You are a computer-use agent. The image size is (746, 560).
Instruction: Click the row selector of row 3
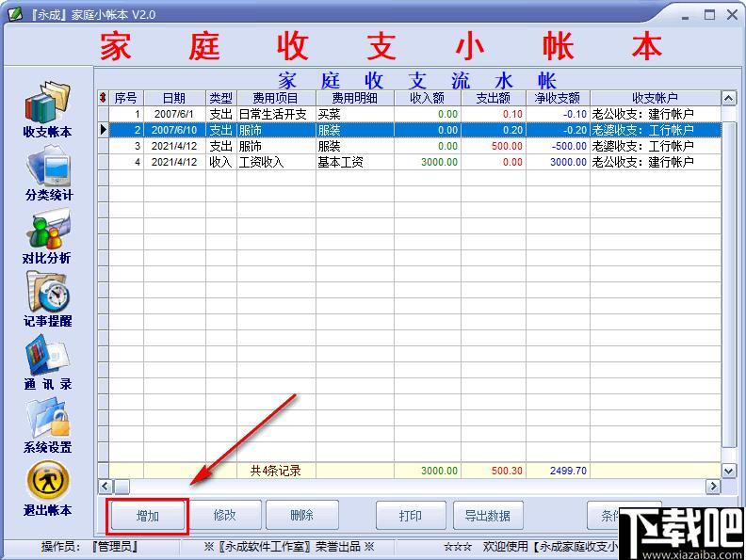tap(104, 146)
